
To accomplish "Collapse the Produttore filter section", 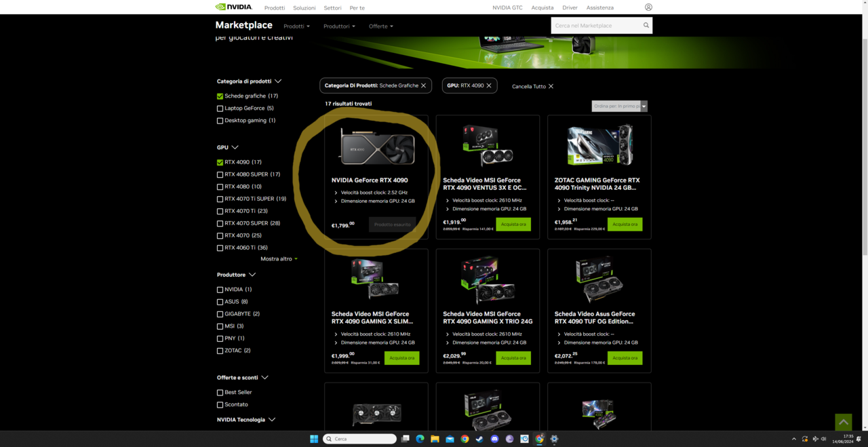I will (252, 275).
